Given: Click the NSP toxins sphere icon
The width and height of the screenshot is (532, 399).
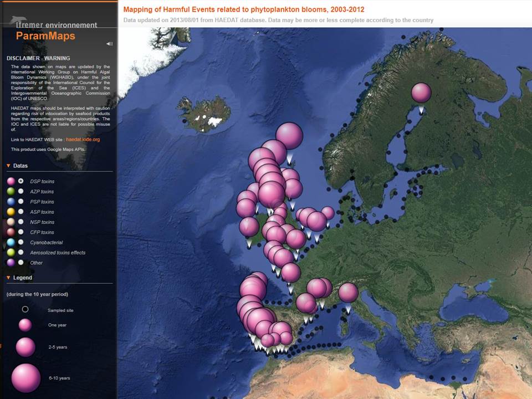Looking at the screenshot, I should (x=10, y=222).
